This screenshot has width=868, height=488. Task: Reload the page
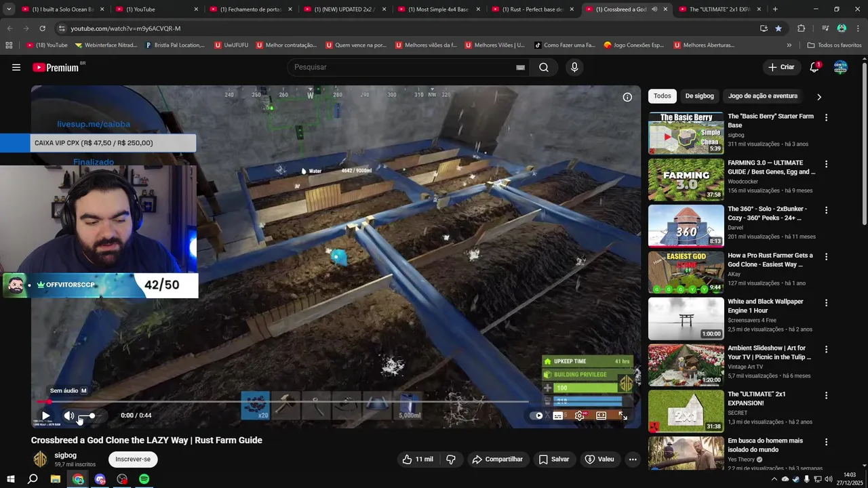tap(42, 28)
